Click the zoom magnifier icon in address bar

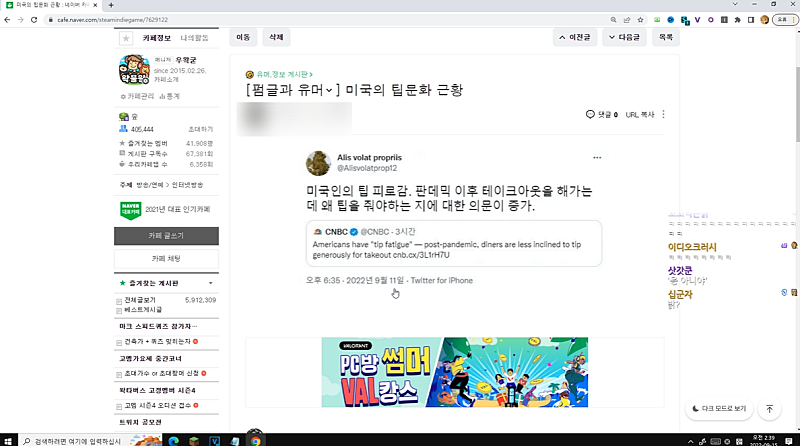click(x=613, y=19)
